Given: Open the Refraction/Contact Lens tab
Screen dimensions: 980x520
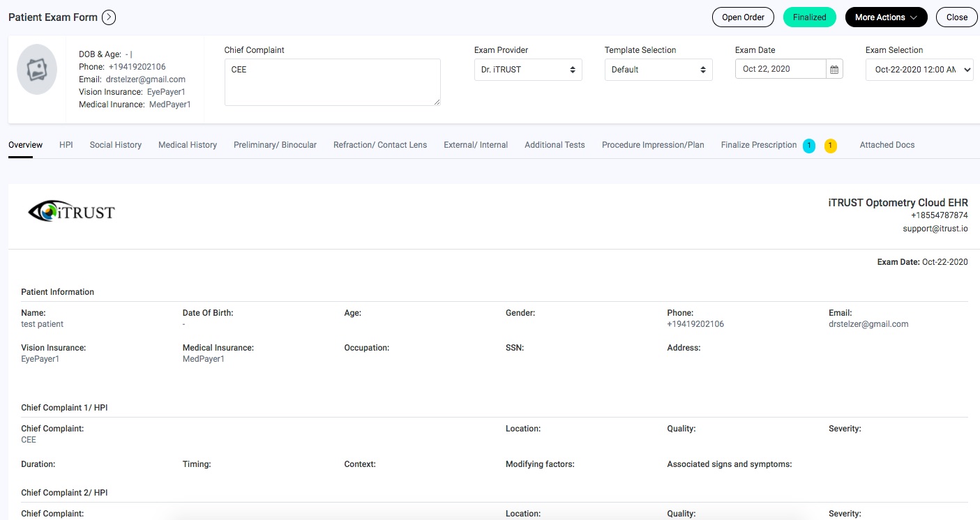Looking at the screenshot, I should (380, 144).
